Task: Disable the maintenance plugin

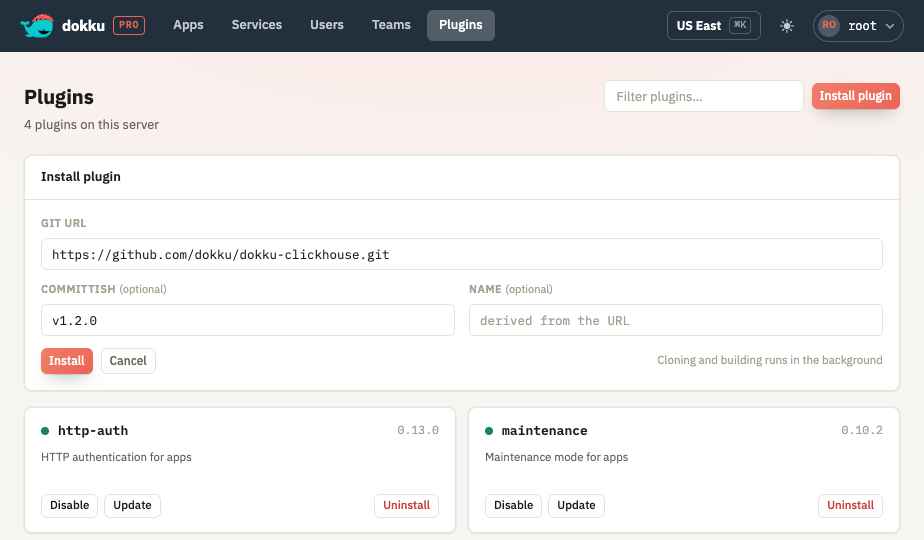Action: coord(513,505)
